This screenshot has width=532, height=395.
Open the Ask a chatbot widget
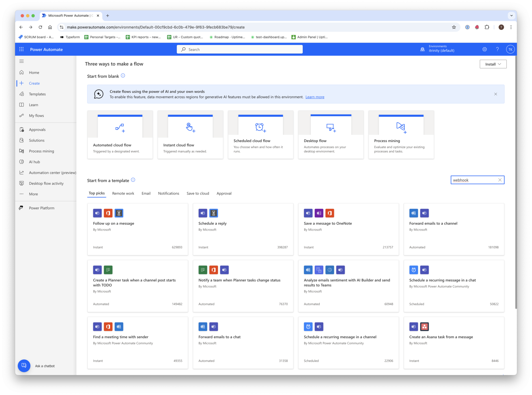pos(24,366)
